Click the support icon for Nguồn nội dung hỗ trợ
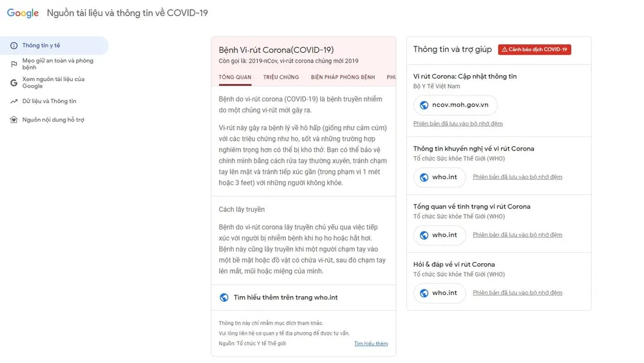The height and width of the screenshot is (363, 644). (x=14, y=120)
